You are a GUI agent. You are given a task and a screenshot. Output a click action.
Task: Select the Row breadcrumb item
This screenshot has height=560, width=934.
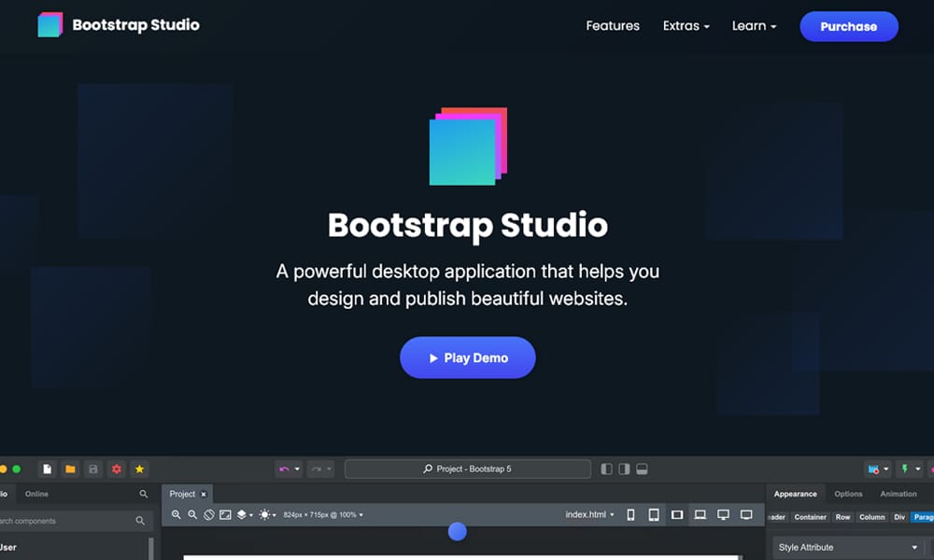coord(842,517)
